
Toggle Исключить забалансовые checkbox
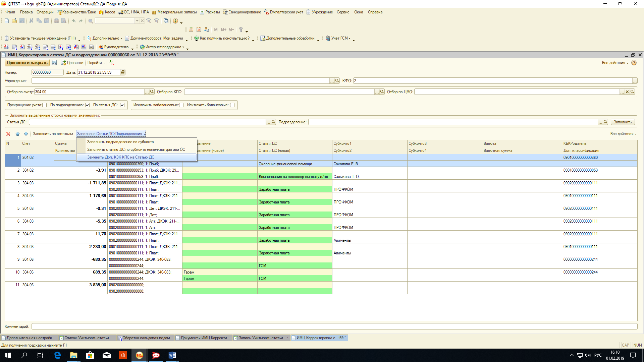coord(181,105)
